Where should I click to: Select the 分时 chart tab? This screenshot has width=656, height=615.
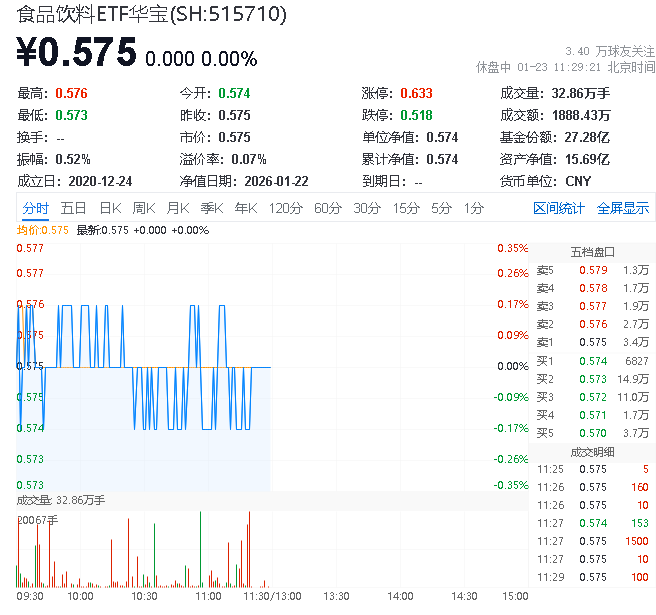coord(35,208)
